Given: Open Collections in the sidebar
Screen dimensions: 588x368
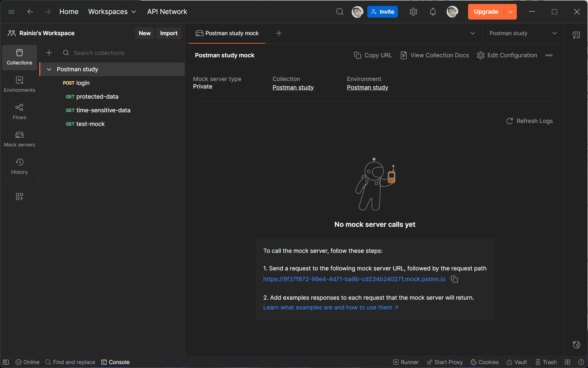Looking at the screenshot, I should (20, 57).
